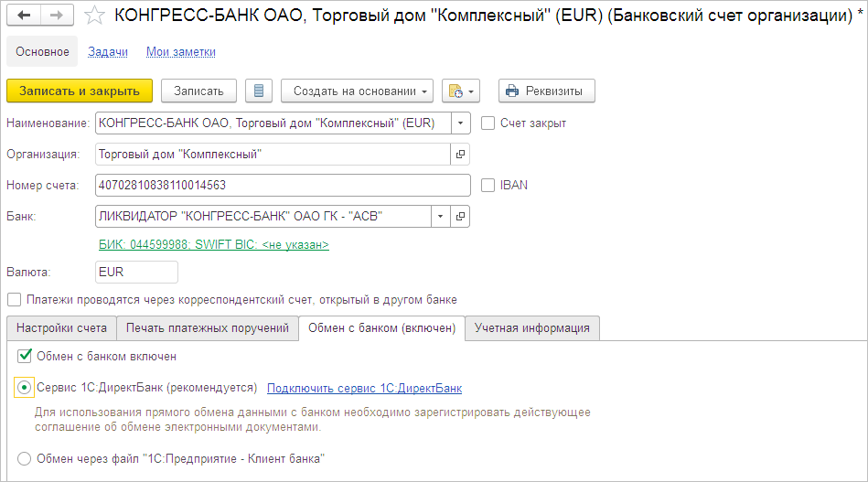Screen dimensions: 868x482
Task: Open the Банк record with its open icon
Action: point(460,217)
